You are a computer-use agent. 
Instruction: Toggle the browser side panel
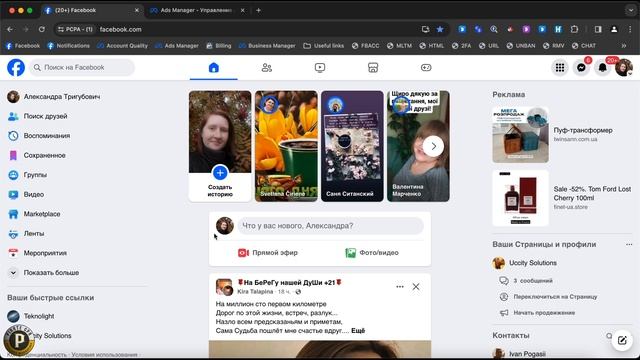(598, 29)
